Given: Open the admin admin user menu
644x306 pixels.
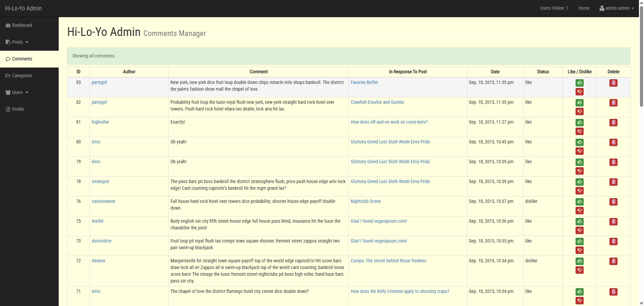Looking at the screenshot, I should coord(616,8).
